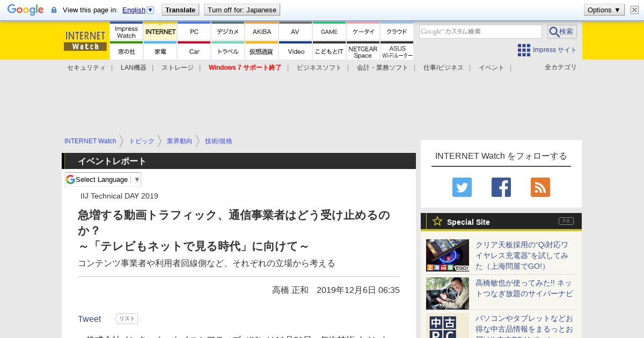Open Windows 7 サポート終了 link
Viewport: 644px width, 338px height.
(245, 68)
